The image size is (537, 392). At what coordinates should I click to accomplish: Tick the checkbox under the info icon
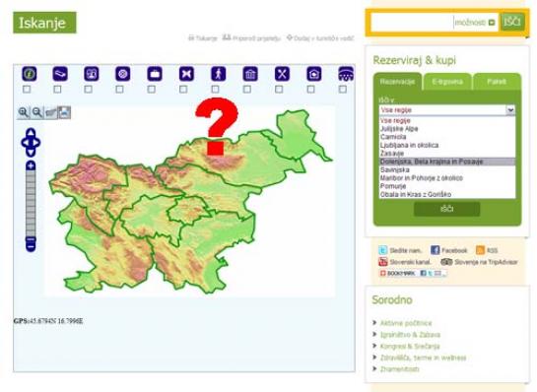coord(27,90)
